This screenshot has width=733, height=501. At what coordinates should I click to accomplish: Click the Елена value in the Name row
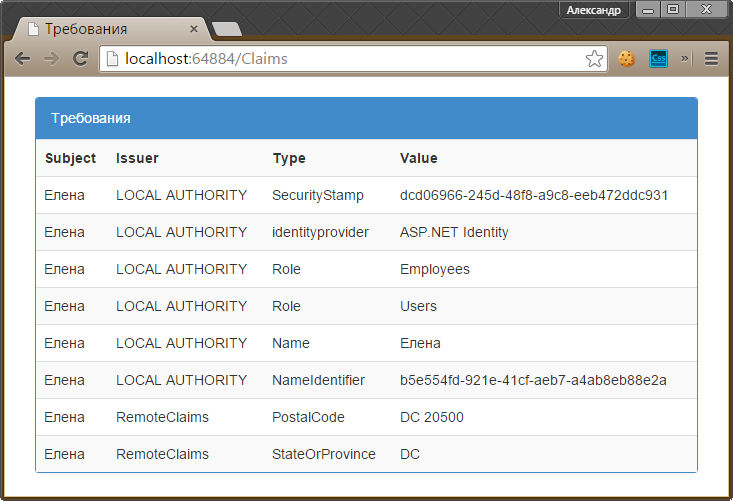point(420,343)
